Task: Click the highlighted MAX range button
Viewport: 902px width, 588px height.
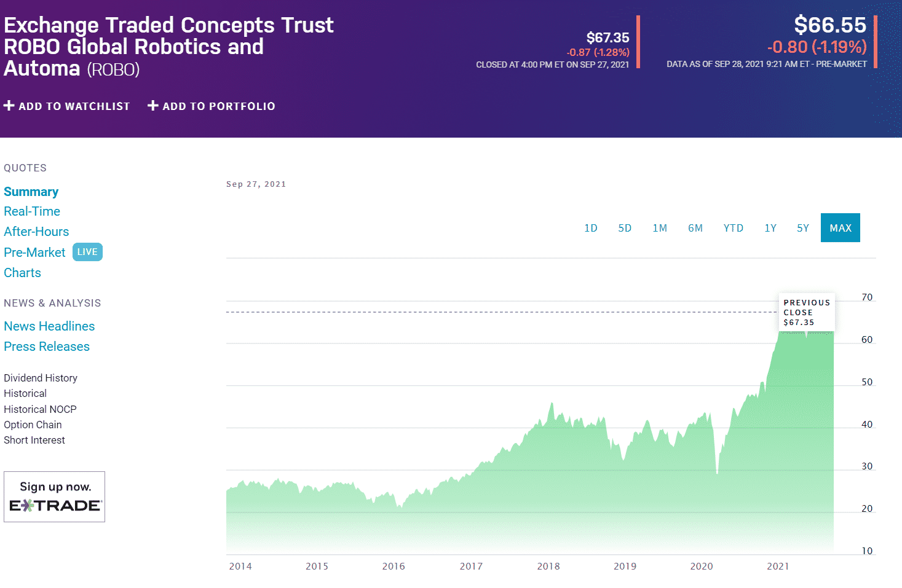Action: point(840,227)
